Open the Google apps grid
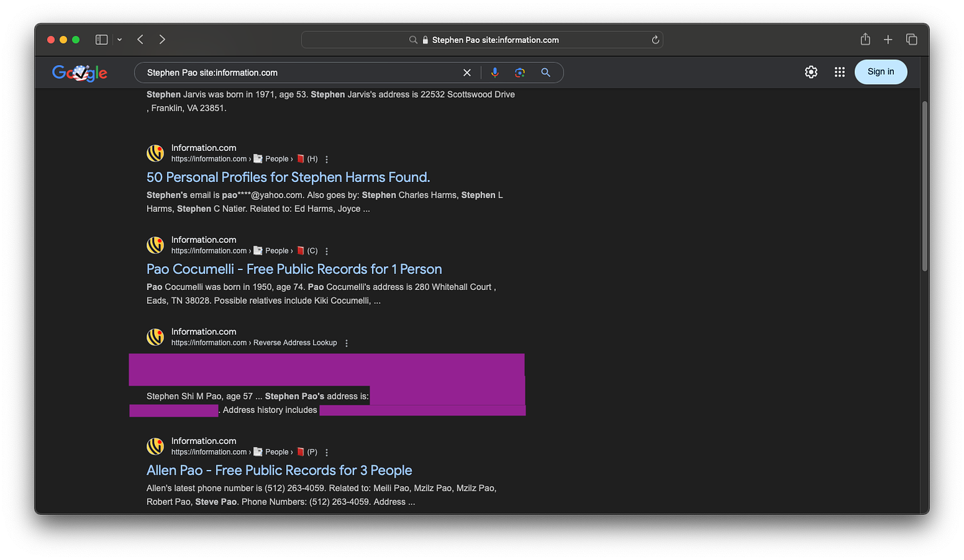The height and width of the screenshot is (560, 964). pyautogui.click(x=840, y=72)
